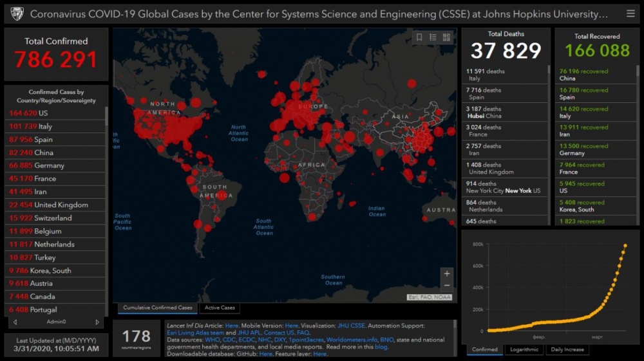Select the Daily Increase chart tab
644x361 pixels.
[x=567, y=349]
